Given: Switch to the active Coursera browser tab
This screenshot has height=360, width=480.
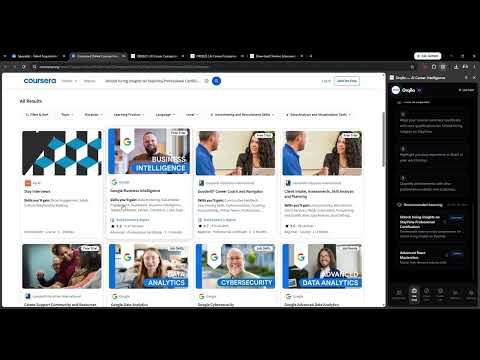Looking at the screenshot, I should 97,56.
